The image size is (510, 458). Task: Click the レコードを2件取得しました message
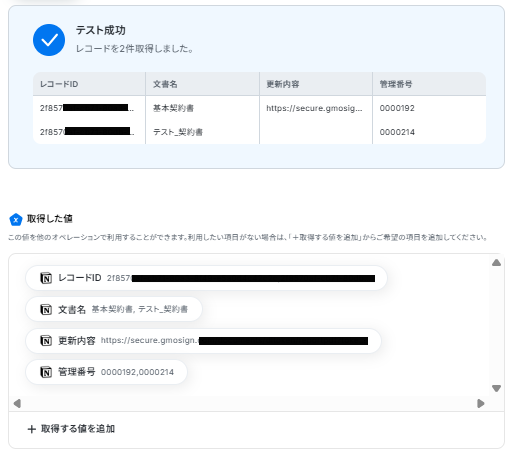tap(135, 49)
